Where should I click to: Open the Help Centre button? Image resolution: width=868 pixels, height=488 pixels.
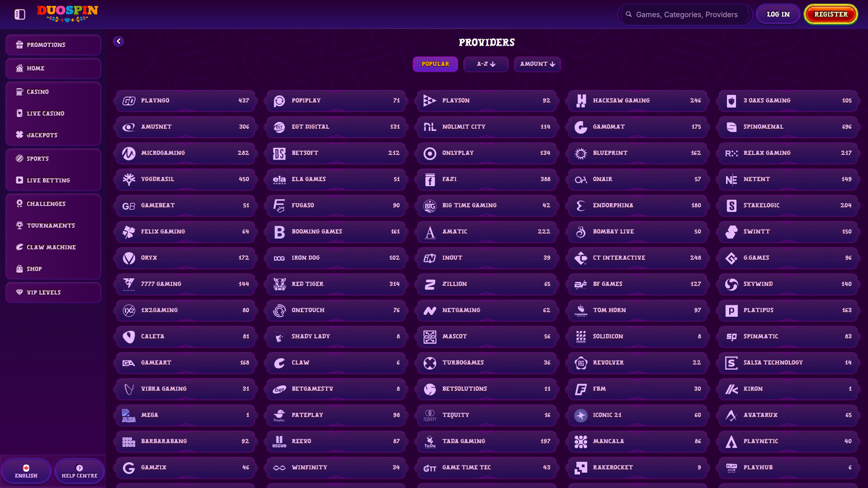point(80,471)
